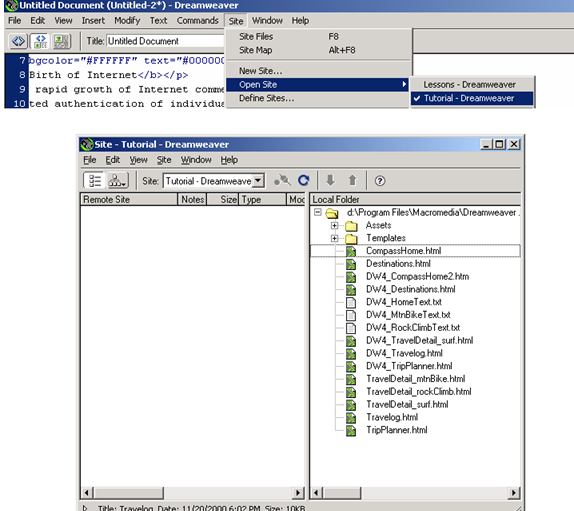Switch to Code and Design split view icon
The height and width of the screenshot is (511, 574).
pos(40,41)
